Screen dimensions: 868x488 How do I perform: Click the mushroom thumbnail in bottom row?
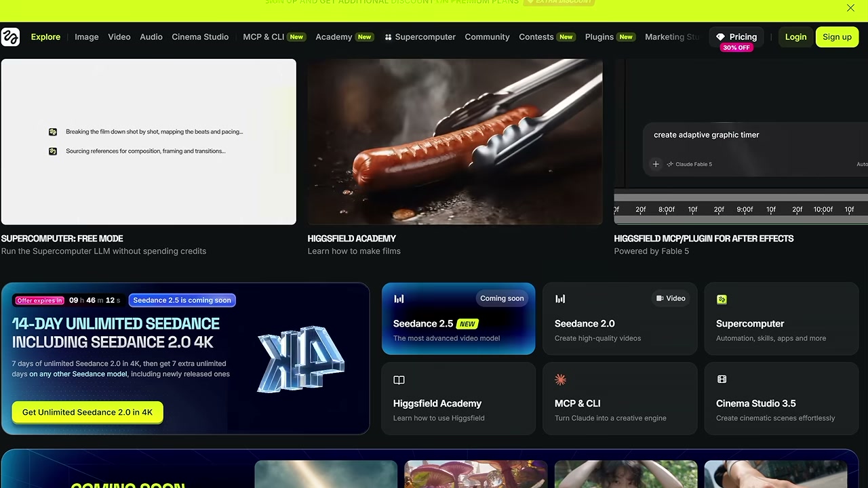476,474
